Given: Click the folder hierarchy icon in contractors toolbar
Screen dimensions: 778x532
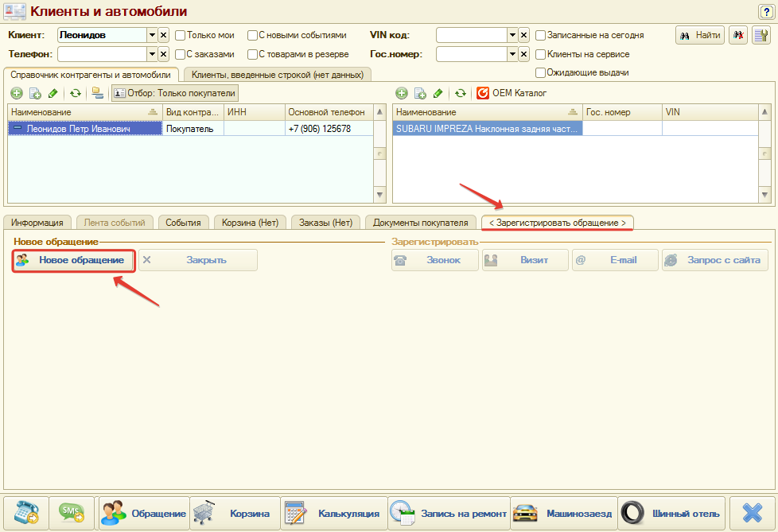Looking at the screenshot, I should [x=98, y=93].
